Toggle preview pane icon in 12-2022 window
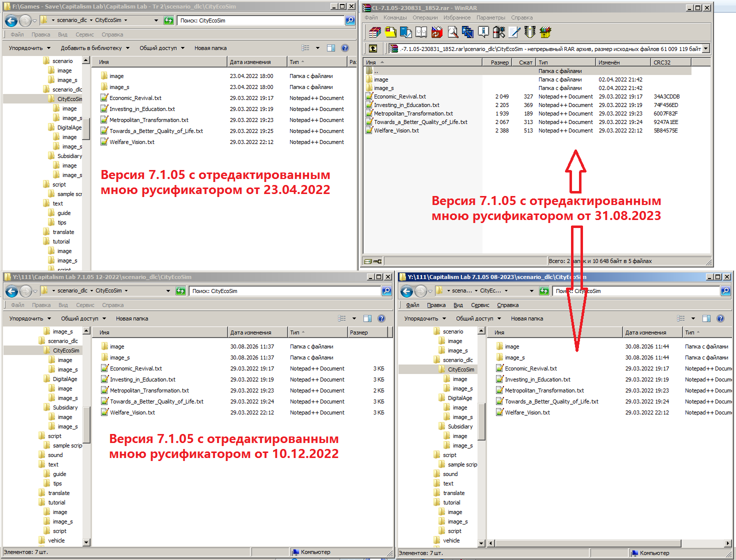The height and width of the screenshot is (560, 736). [367, 318]
